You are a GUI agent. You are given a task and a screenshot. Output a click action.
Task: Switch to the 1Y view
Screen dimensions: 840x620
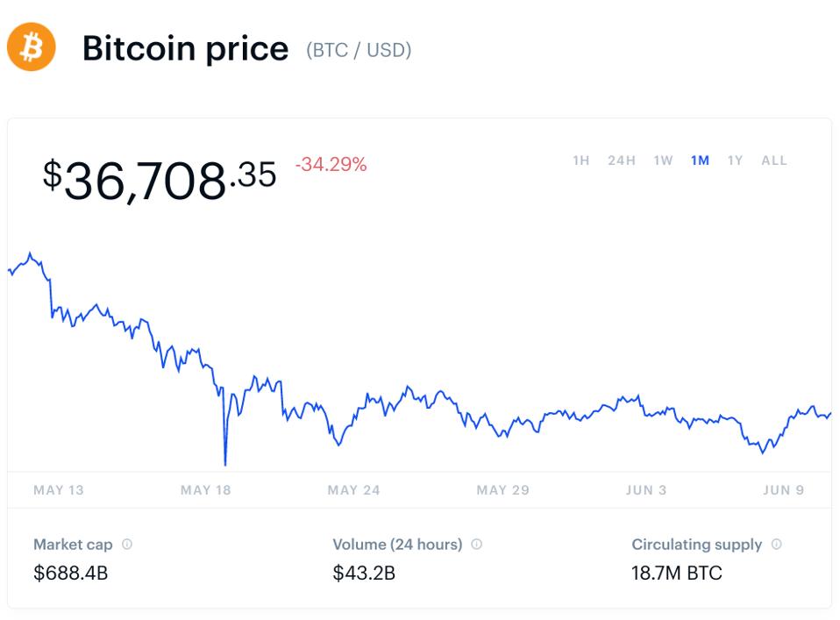pos(735,160)
